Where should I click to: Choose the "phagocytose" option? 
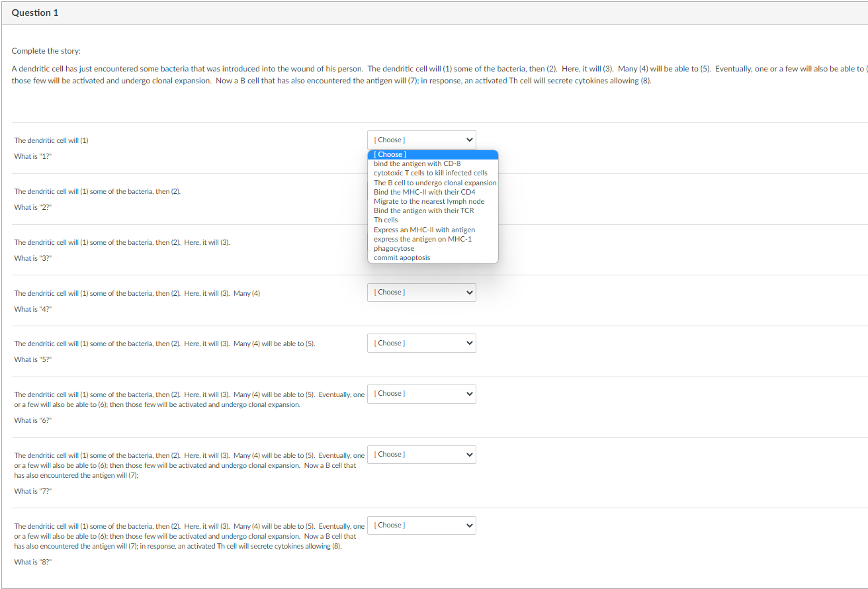[x=433, y=248]
